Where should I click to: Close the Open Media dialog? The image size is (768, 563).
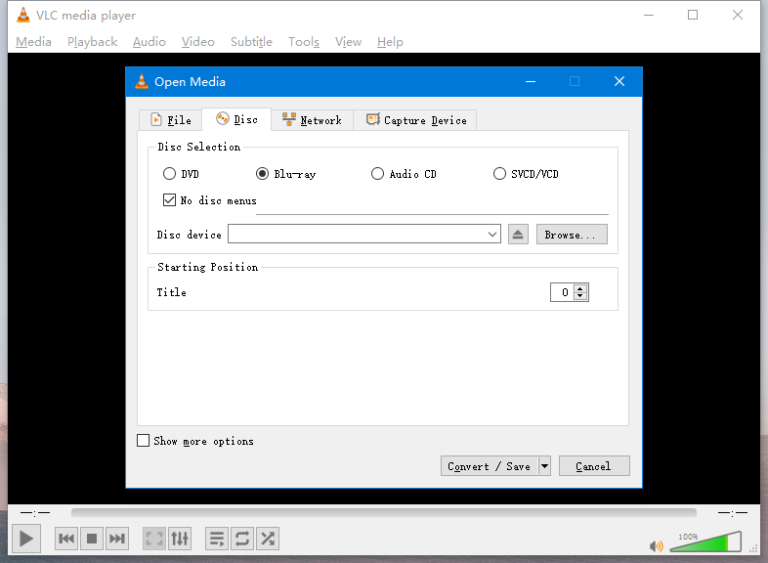click(619, 81)
